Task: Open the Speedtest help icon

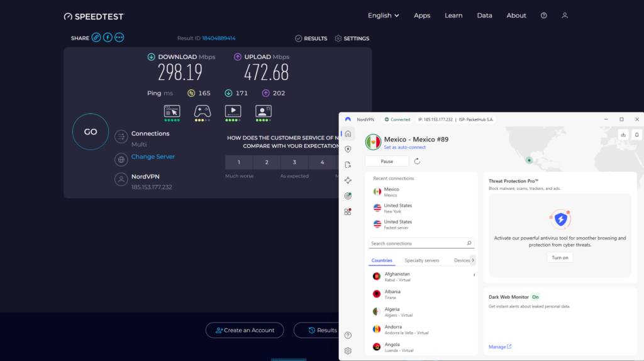Action: [x=544, y=15]
